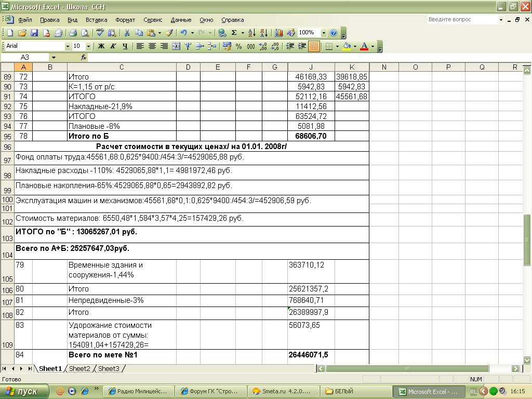Image resolution: width=532 pixels, height=399 pixels.
Task: Apply percent style formatting
Action: tap(238, 46)
